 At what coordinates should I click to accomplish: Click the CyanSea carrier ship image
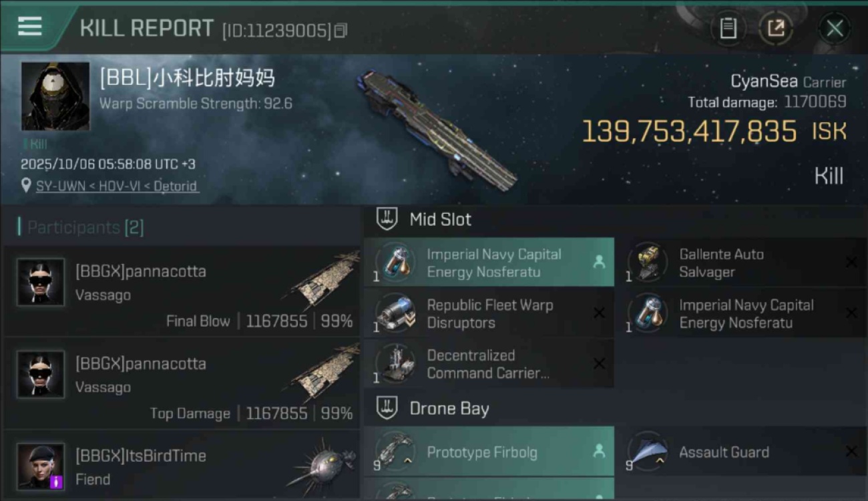[437, 129]
